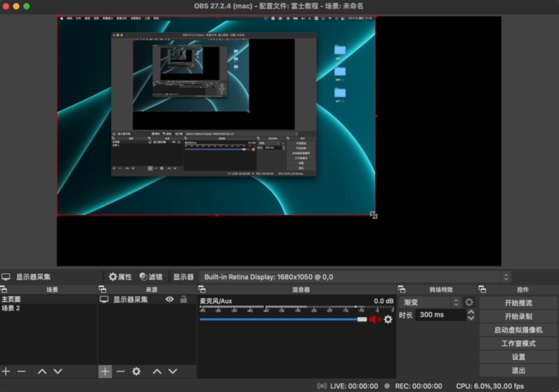Open source properties gear in Sources panel

pyautogui.click(x=136, y=372)
